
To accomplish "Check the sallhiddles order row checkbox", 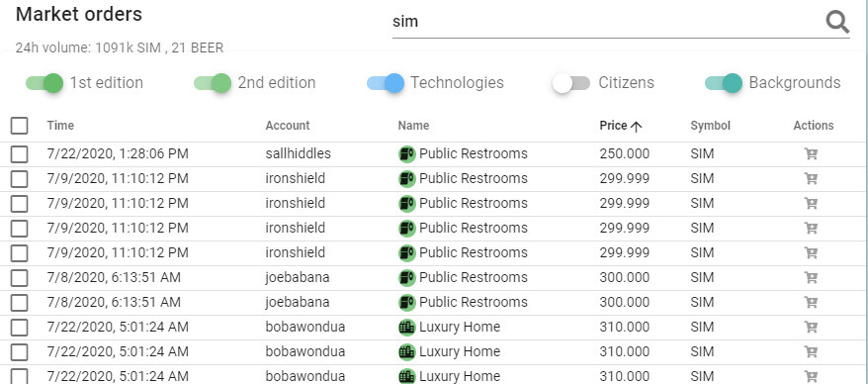I will tap(20, 154).
